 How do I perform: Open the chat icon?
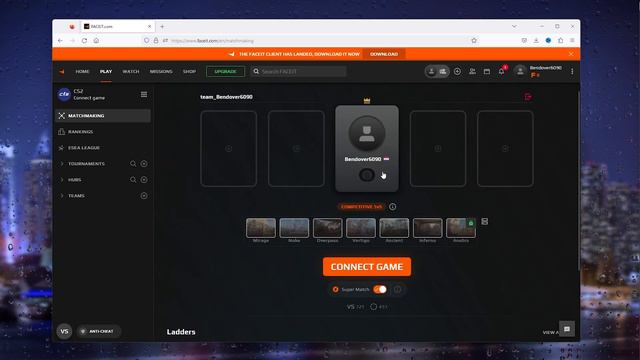[567, 329]
